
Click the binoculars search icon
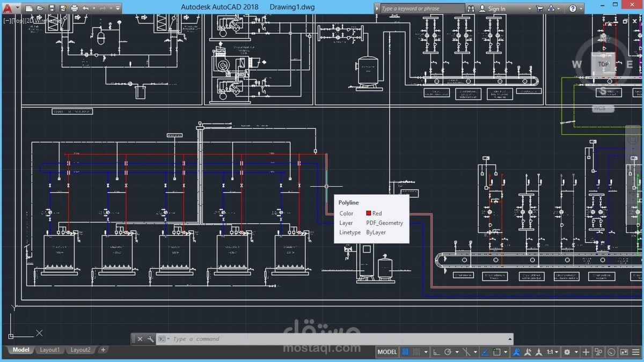point(471,9)
